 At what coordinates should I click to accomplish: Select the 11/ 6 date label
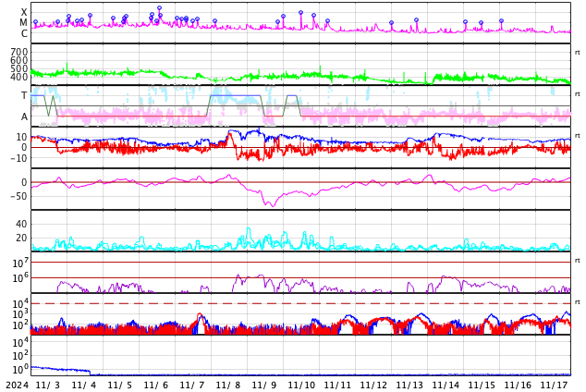coord(156,385)
